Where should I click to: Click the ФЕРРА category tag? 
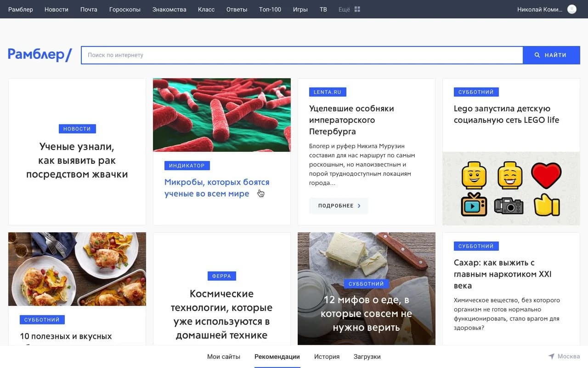coord(221,276)
